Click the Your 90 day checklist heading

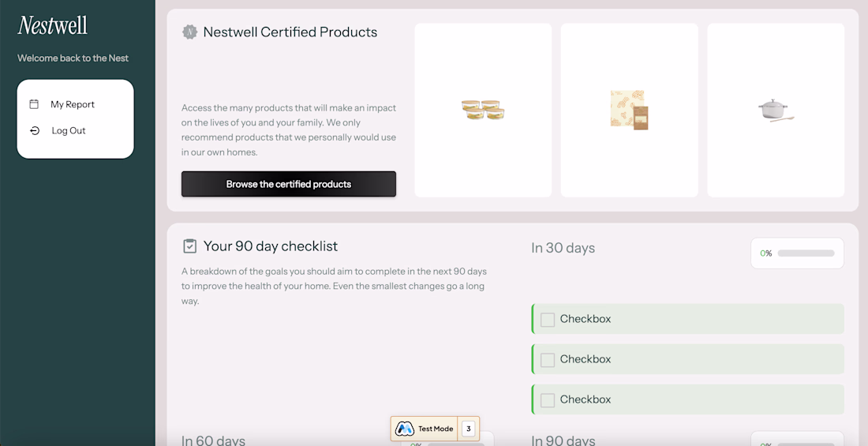pyautogui.click(x=271, y=246)
